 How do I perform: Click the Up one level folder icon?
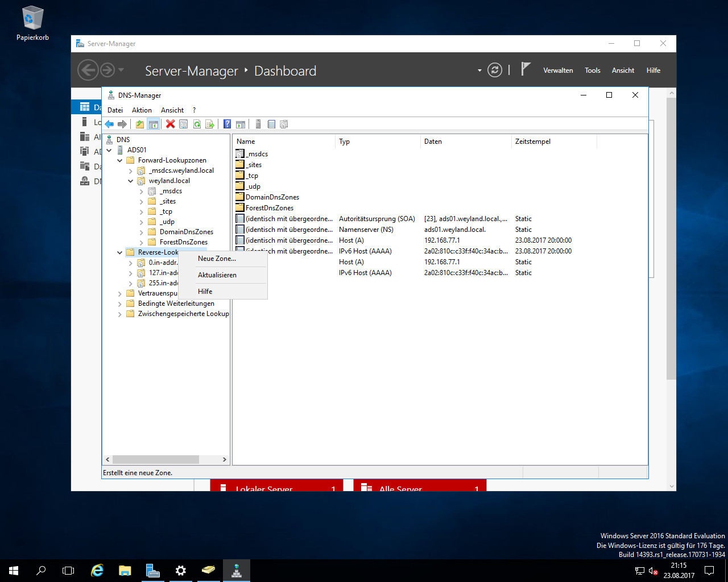click(139, 124)
